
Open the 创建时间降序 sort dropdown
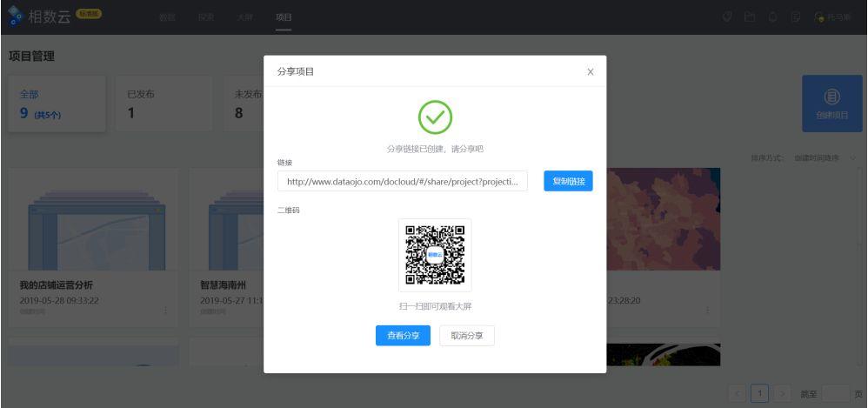pyautogui.click(x=825, y=157)
